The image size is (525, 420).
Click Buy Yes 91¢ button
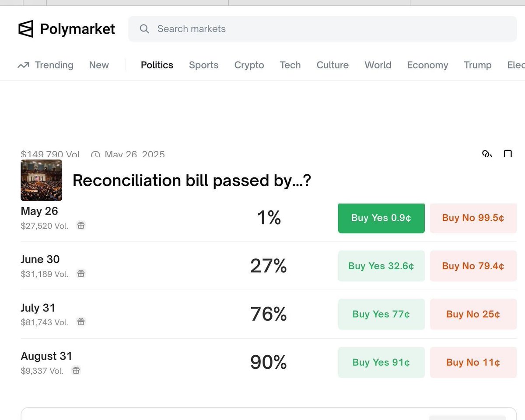(x=381, y=362)
